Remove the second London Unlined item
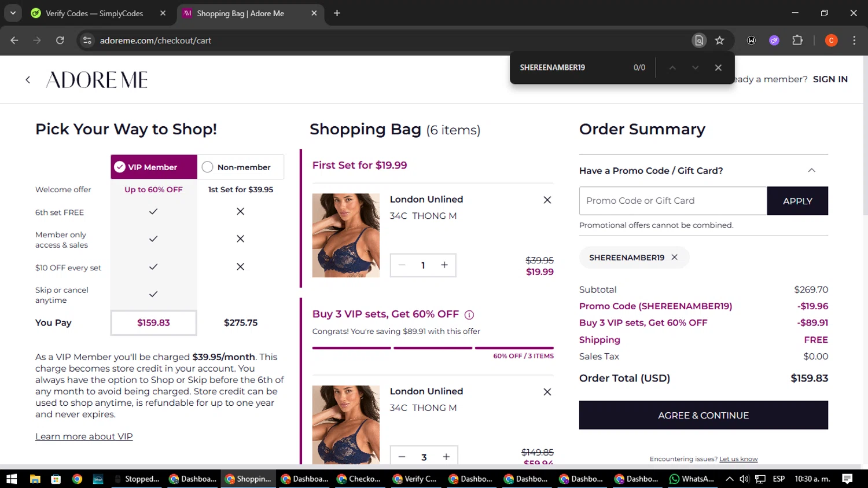868x488 pixels. 547,392
